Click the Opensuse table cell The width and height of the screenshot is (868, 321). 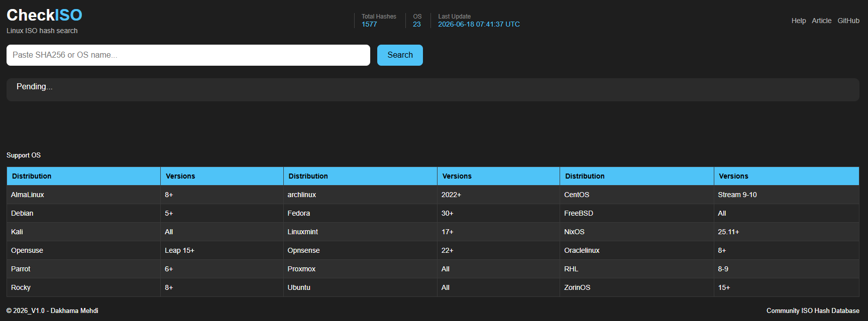[x=84, y=250]
